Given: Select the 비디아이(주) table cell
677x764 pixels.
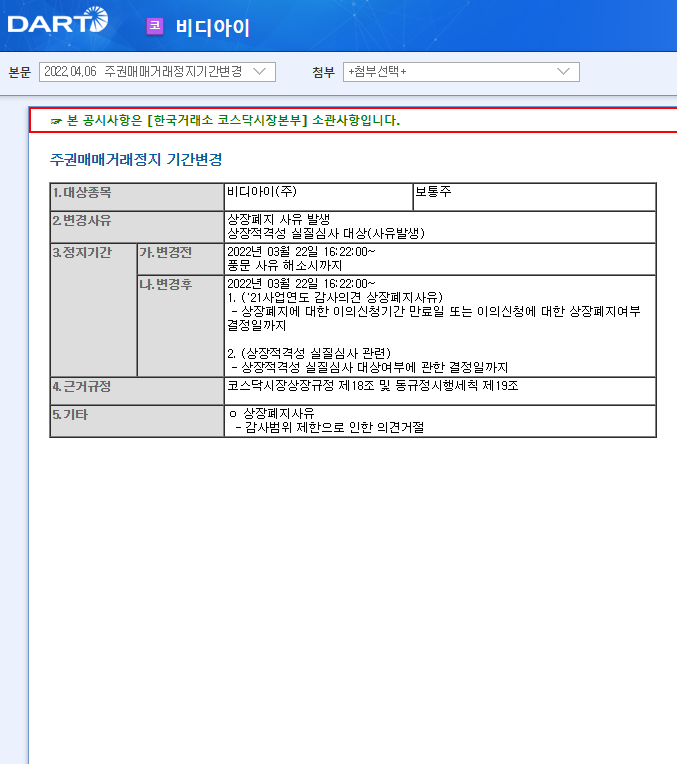Looking at the screenshot, I should [x=318, y=197].
